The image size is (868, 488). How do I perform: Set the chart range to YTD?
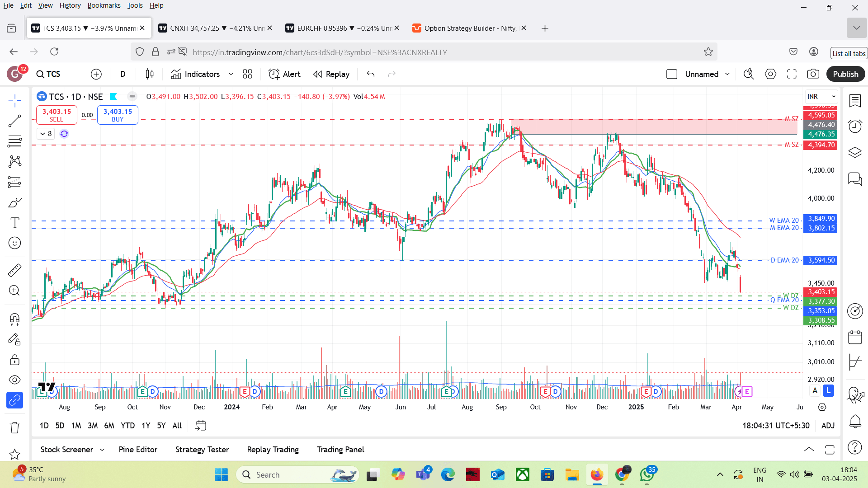(127, 426)
